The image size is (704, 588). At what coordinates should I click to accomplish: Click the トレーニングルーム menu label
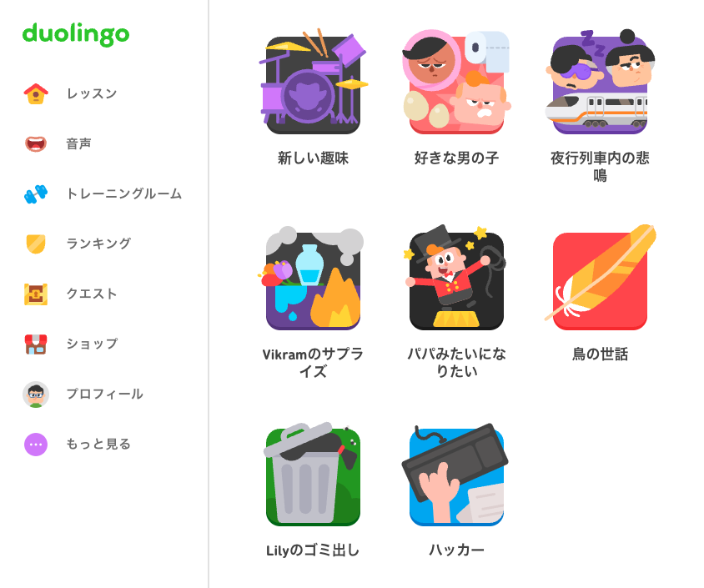click(124, 193)
